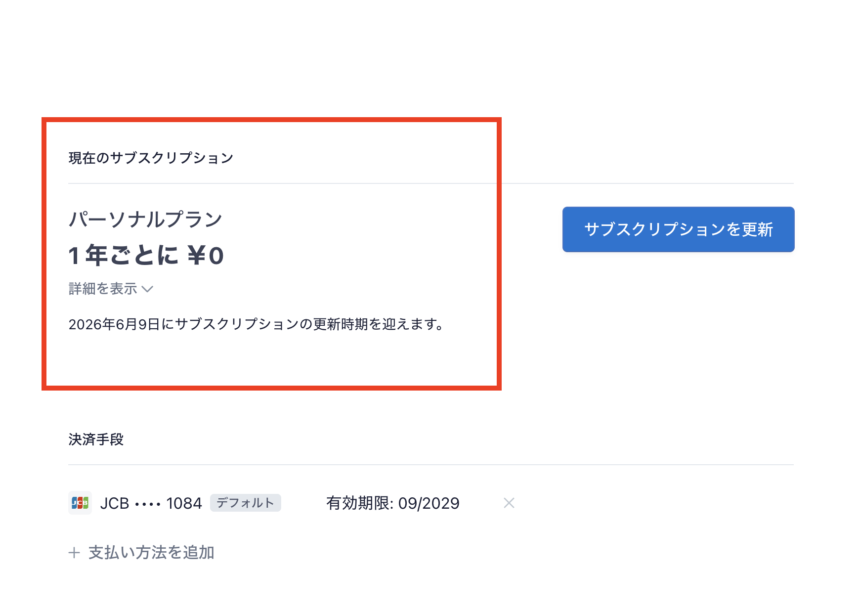Click the サブスクリプションを更新 button
The width and height of the screenshot is (859, 616).
tap(678, 229)
